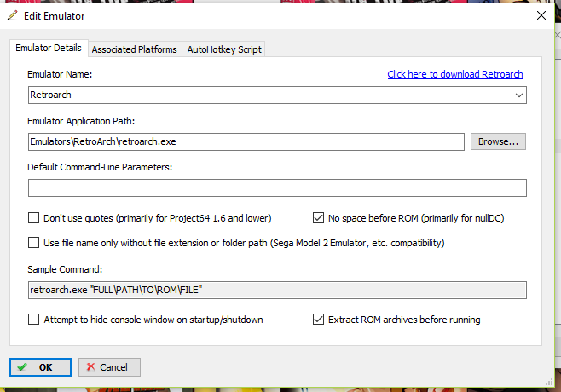The image size is (561, 392).
Task: Follow the download Retroarch link
Action: pos(455,74)
